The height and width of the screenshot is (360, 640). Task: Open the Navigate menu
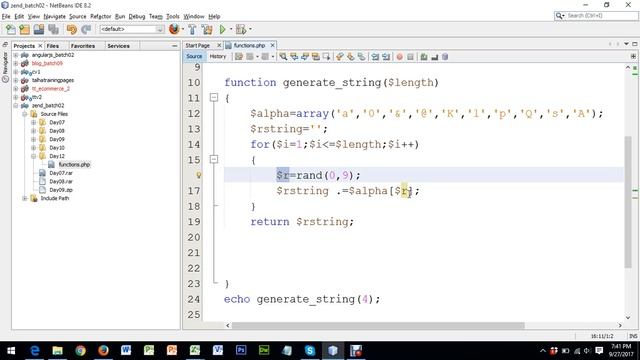point(55,16)
